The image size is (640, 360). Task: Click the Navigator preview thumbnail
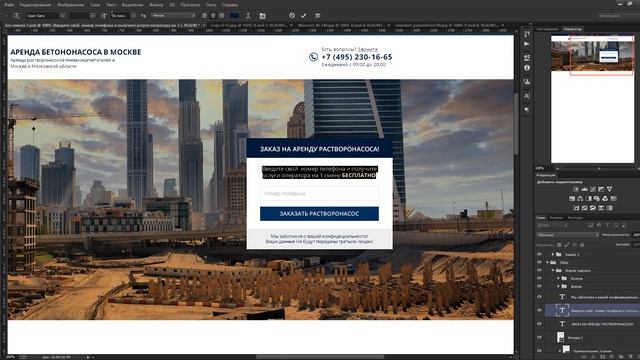pos(592,99)
